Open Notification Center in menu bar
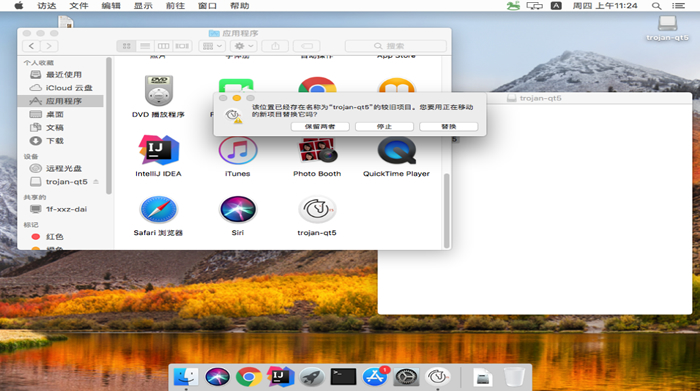This screenshot has height=391, width=700. click(679, 6)
